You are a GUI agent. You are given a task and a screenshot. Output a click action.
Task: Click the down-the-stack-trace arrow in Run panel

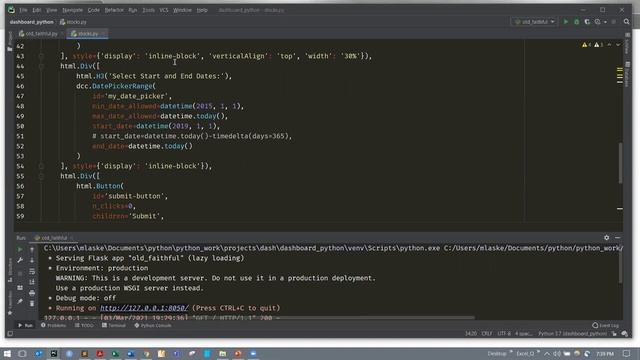click(x=32, y=260)
